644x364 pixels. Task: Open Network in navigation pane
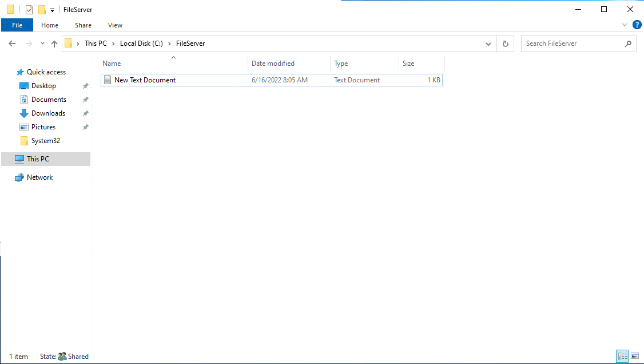click(40, 177)
